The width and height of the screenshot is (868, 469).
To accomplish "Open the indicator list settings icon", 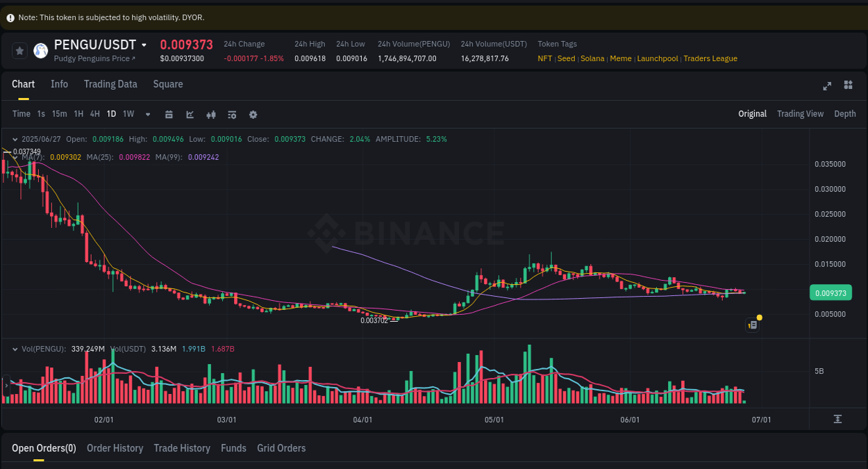I will pos(231,114).
